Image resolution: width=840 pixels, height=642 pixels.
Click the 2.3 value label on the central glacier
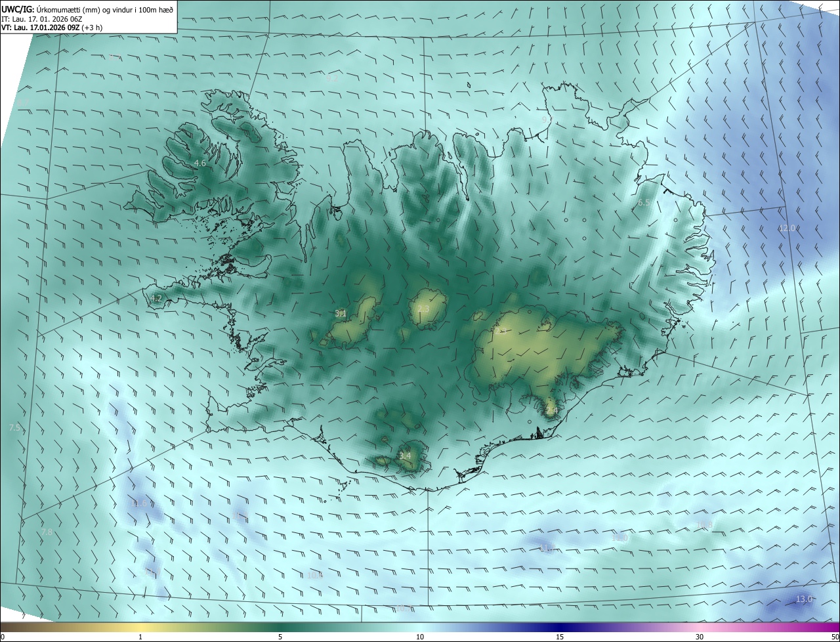[x=423, y=309]
